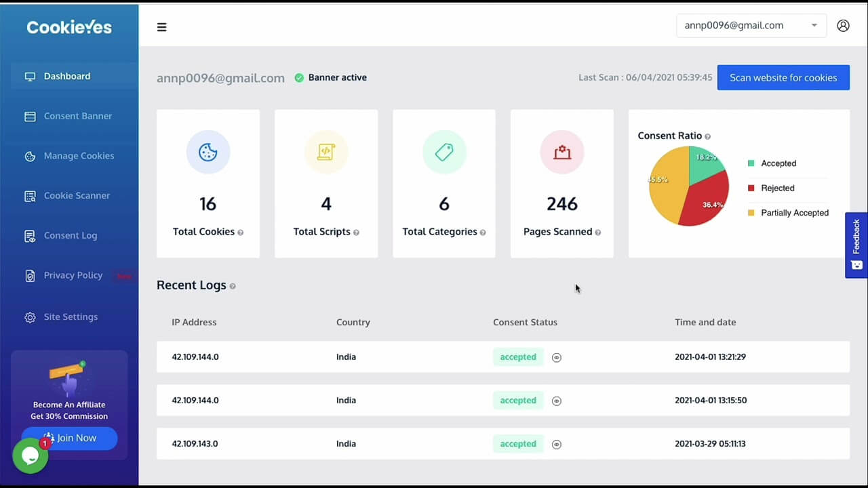
Task: Click the Consent Ratio help icon
Action: [708, 136]
